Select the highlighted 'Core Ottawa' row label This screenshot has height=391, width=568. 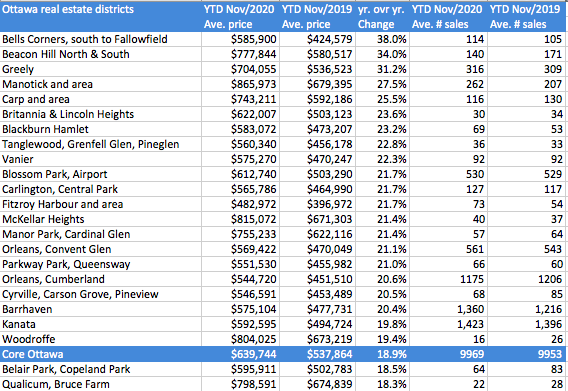[101, 354]
